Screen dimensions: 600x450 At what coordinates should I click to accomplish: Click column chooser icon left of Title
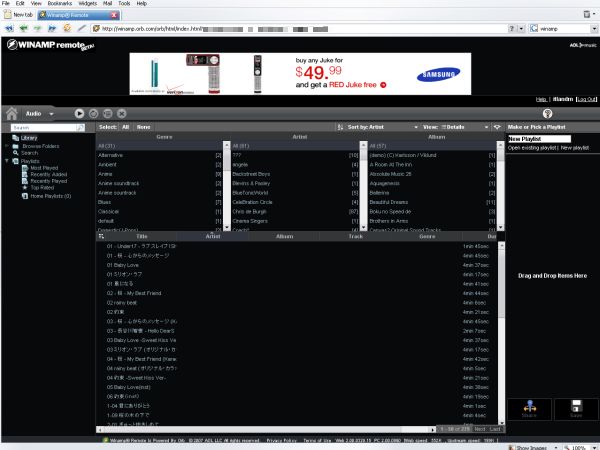[x=101, y=236]
